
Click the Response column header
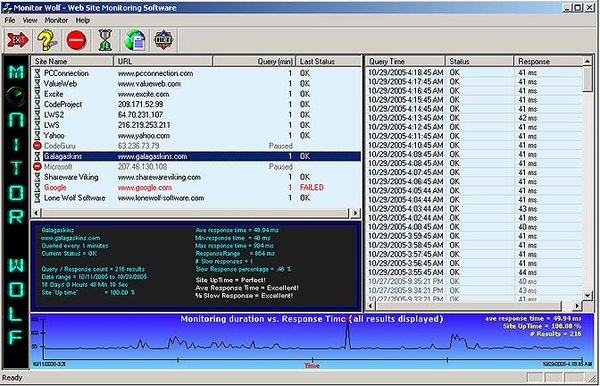[548, 61]
